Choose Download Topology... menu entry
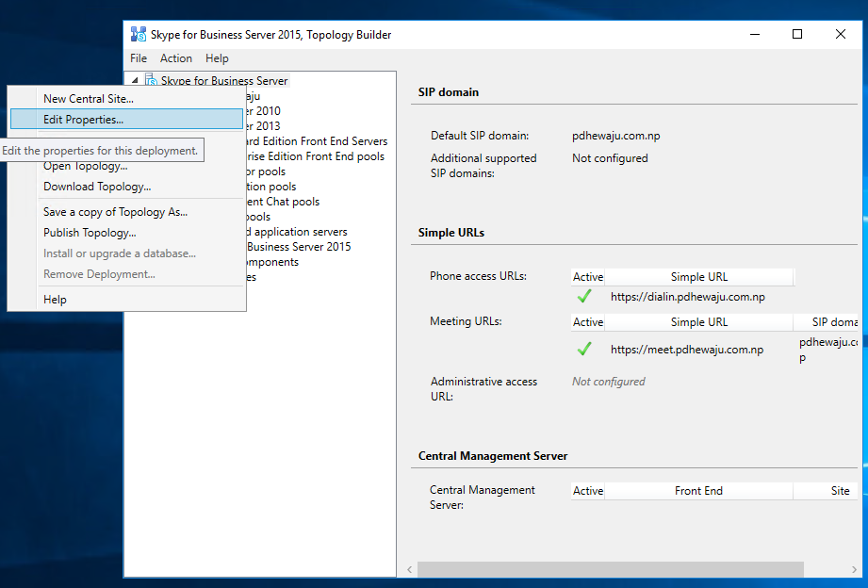Screen dimensions: 868x588 [126, 187]
